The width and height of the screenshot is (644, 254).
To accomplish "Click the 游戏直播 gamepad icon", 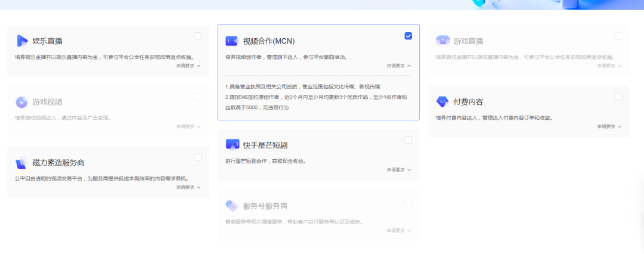I will [442, 41].
